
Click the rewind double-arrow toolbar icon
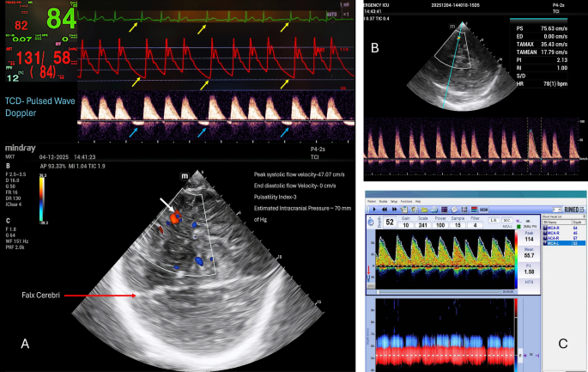[385, 210]
